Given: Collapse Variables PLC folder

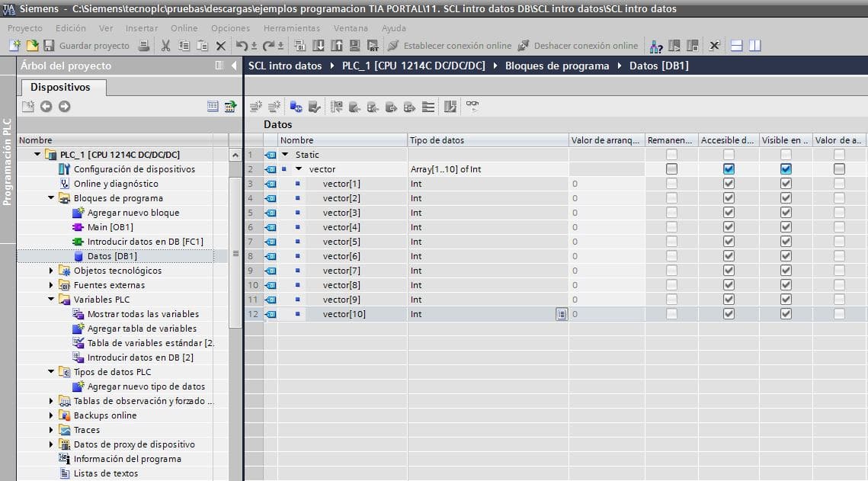Looking at the screenshot, I should pyautogui.click(x=51, y=299).
